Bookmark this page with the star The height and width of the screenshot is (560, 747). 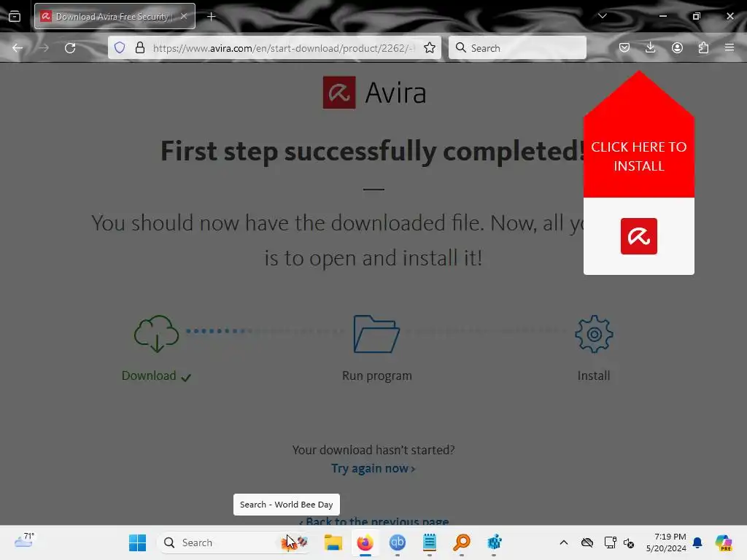click(430, 47)
